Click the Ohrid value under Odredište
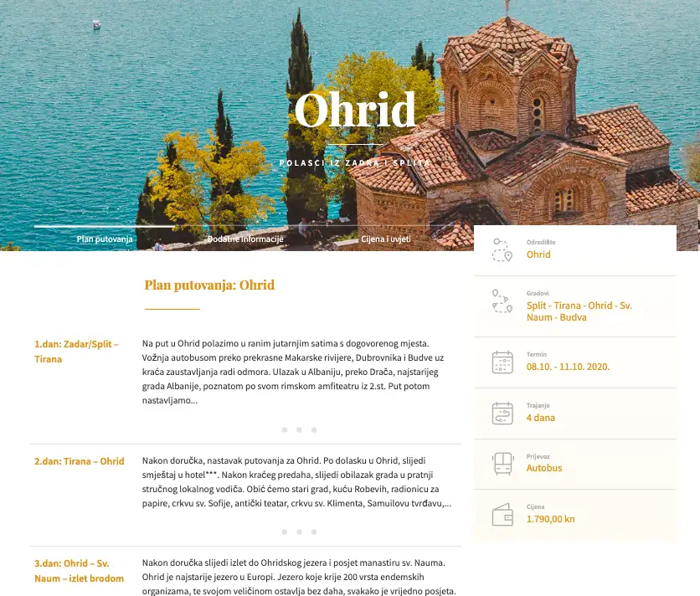The image size is (700, 596). (538, 254)
